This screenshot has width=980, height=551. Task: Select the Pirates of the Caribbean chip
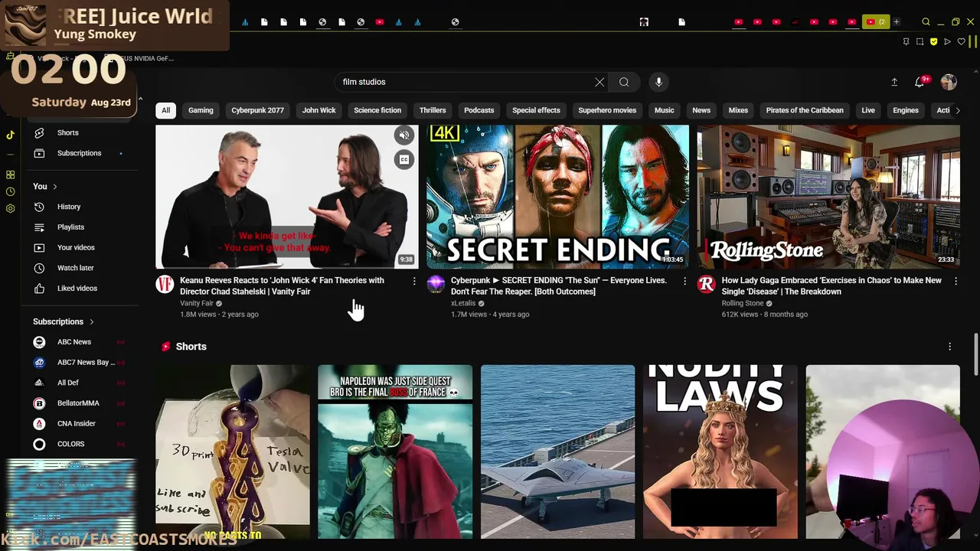tap(805, 110)
